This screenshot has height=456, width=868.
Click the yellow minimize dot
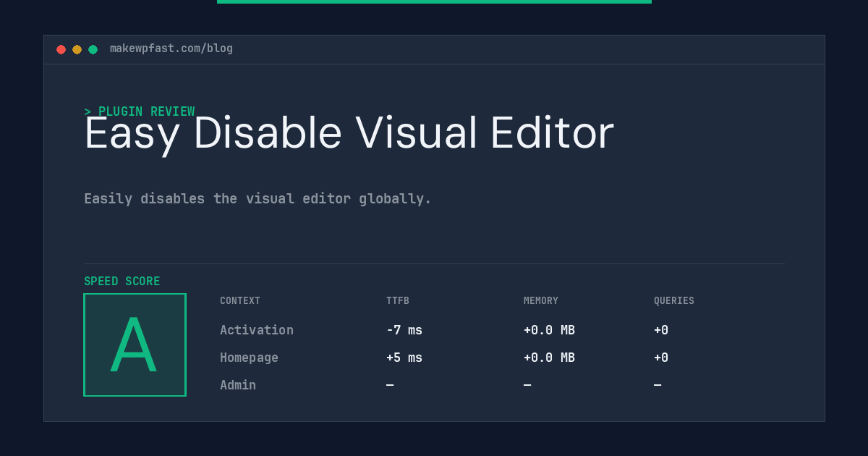point(77,49)
